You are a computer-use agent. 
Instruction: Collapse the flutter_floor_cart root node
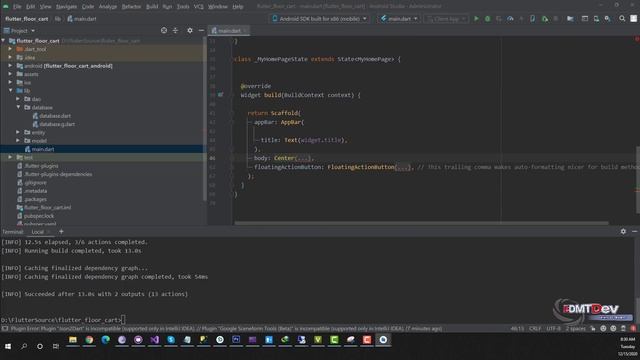coord(4,41)
